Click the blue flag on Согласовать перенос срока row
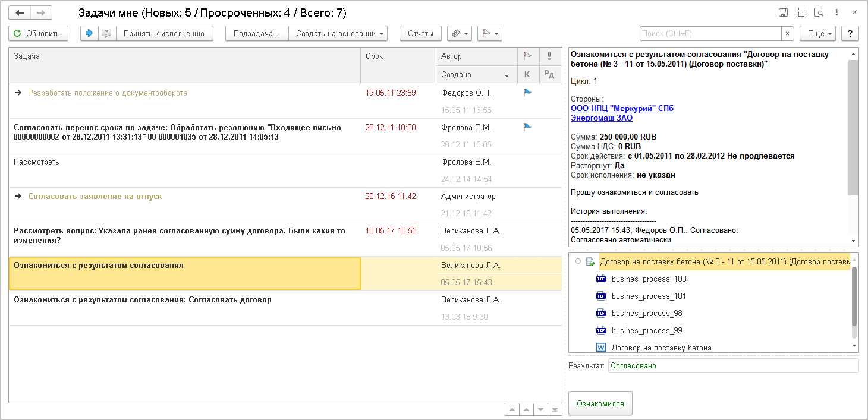Image resolution: width=868 pixels, height=420 pixels. [527, 127]
